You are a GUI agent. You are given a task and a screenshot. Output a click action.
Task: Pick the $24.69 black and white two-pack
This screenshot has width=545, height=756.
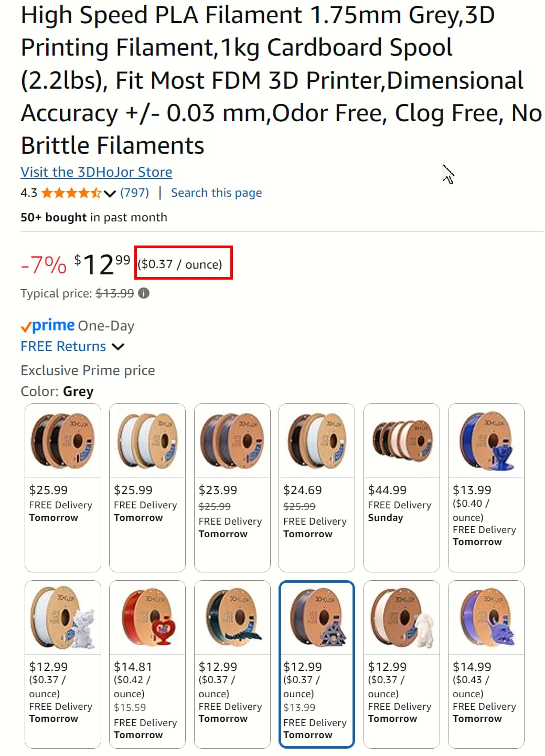[x=317, y=487]
